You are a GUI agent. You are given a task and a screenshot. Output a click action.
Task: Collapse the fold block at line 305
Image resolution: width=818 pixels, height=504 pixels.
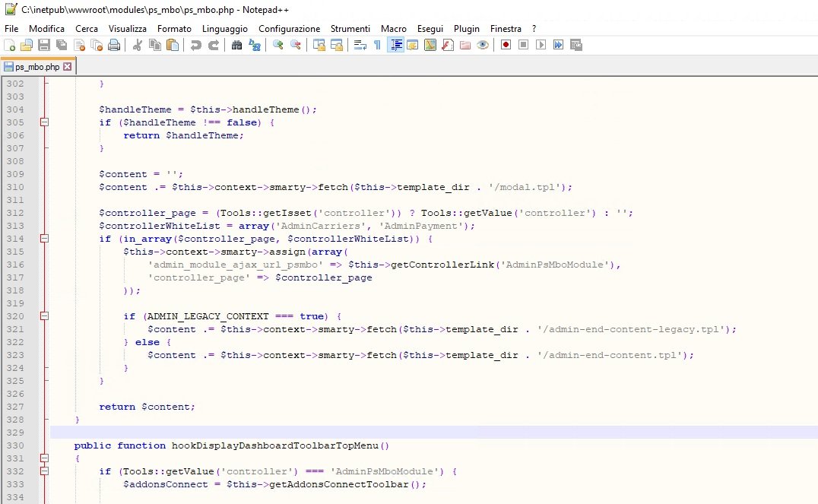(44, 122)
